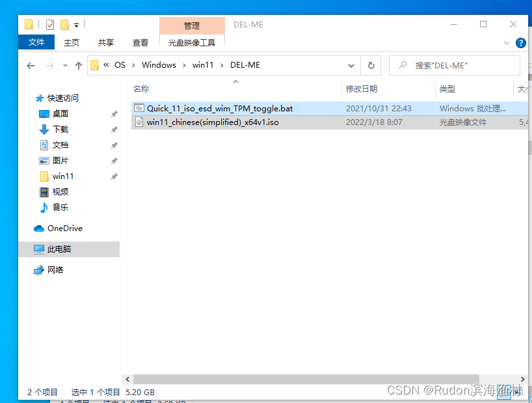The image size is (532, 403).
Task: Navigate to OS in the breadcrumb
Action: point(120,65)
